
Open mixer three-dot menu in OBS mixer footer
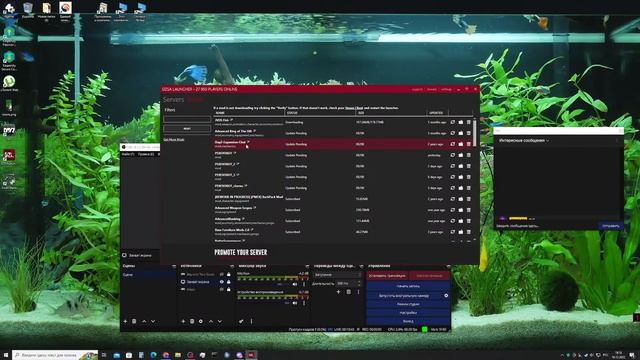251,321
